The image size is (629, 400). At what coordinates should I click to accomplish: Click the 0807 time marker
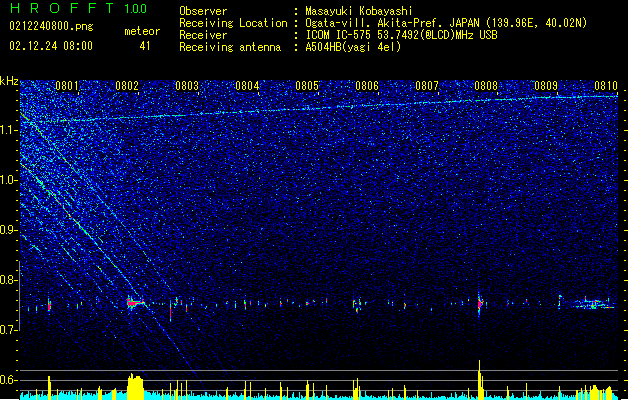tap(426, 86)
